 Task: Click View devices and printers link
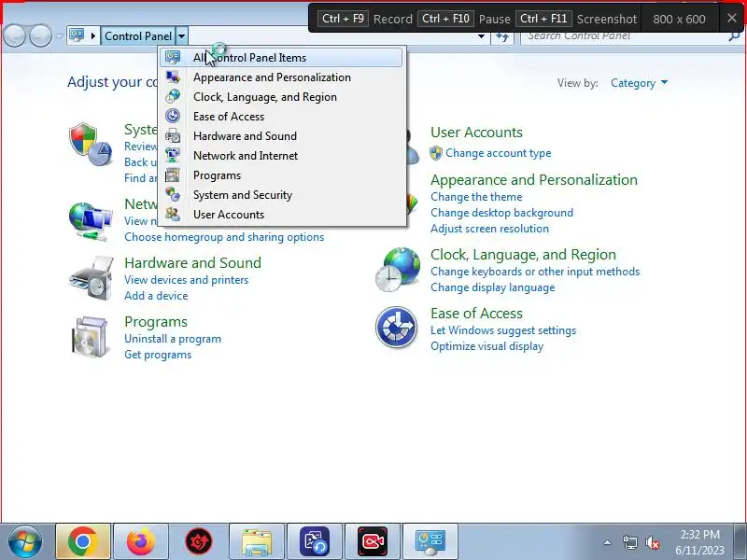[x=186, y=280]
